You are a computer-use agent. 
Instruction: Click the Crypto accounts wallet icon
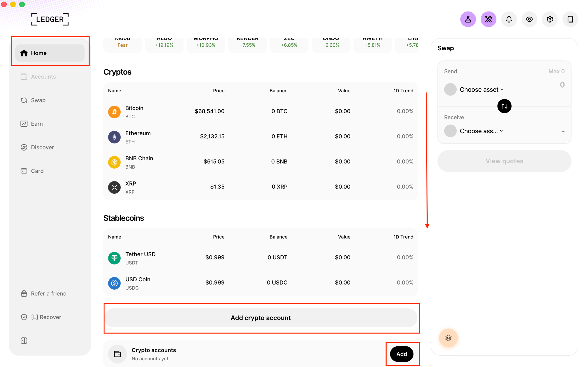117,354
